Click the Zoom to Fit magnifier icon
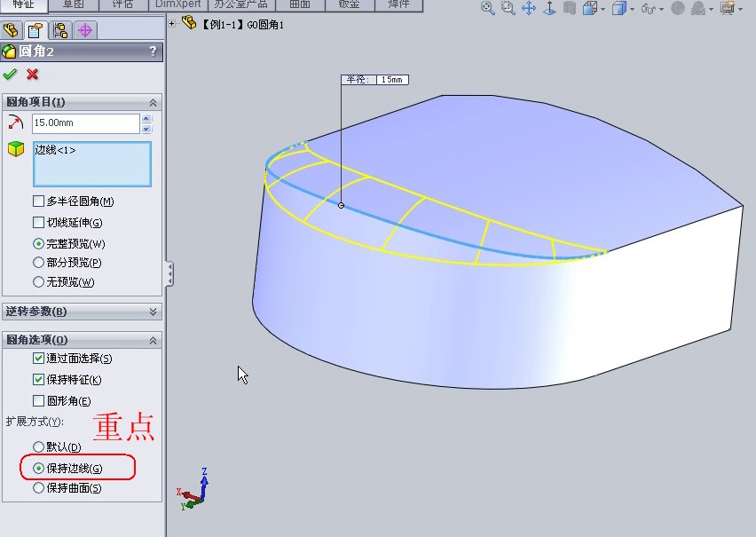 pos(488,8)
